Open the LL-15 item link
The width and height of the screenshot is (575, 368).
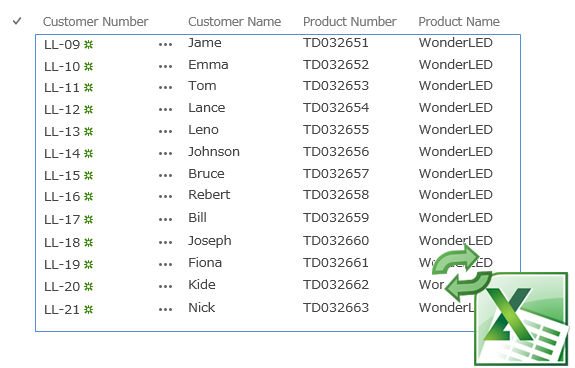click(x=62, y=176)
